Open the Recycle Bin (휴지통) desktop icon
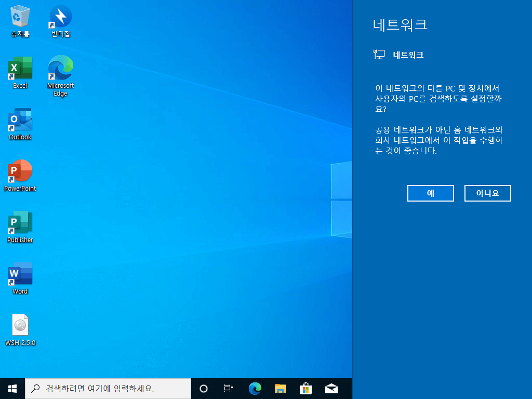532x399 pixels. tap(20, 21)
